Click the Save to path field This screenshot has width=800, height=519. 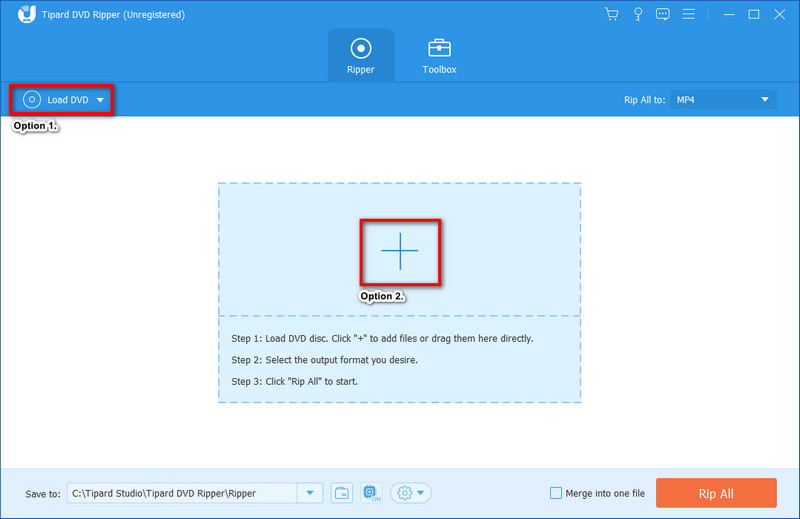[182, 493]
